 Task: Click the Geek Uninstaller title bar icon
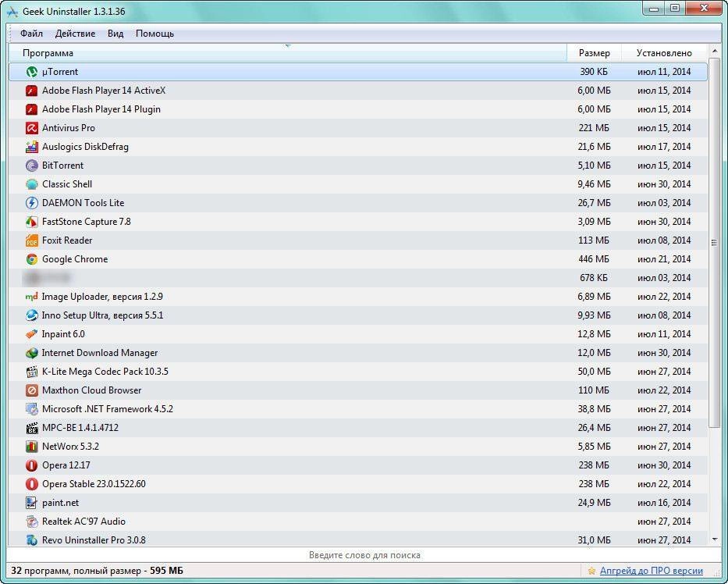click(x=12, y=11)
